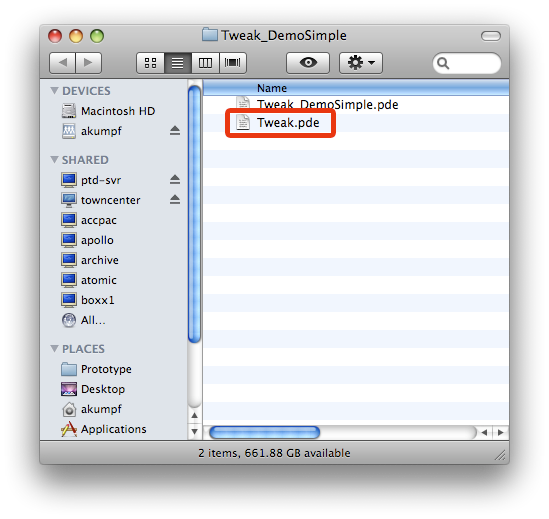549x519 pixels.
Task: Switch to list view
Action: pyautogui.click(x=178, y=63)
